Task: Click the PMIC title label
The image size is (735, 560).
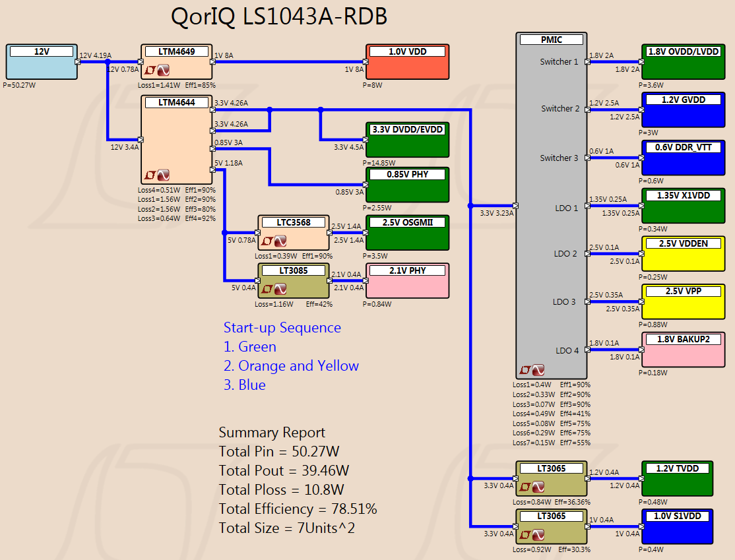Action: tap(552, 40)
